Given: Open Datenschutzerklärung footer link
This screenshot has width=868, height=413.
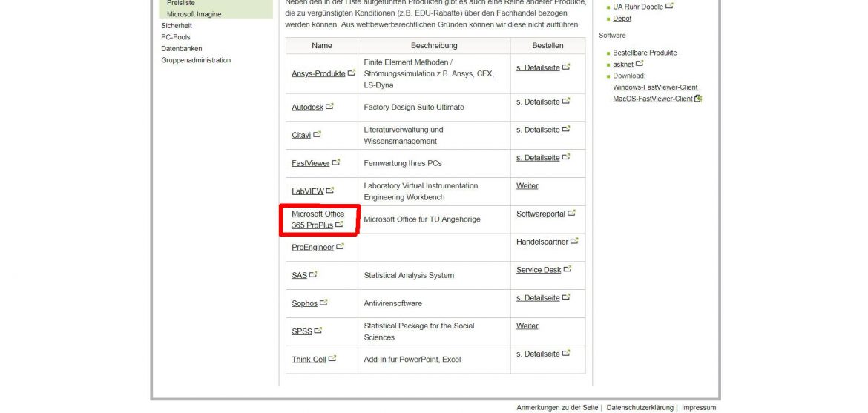Looking at the screenshot, I should coord(640,408).
